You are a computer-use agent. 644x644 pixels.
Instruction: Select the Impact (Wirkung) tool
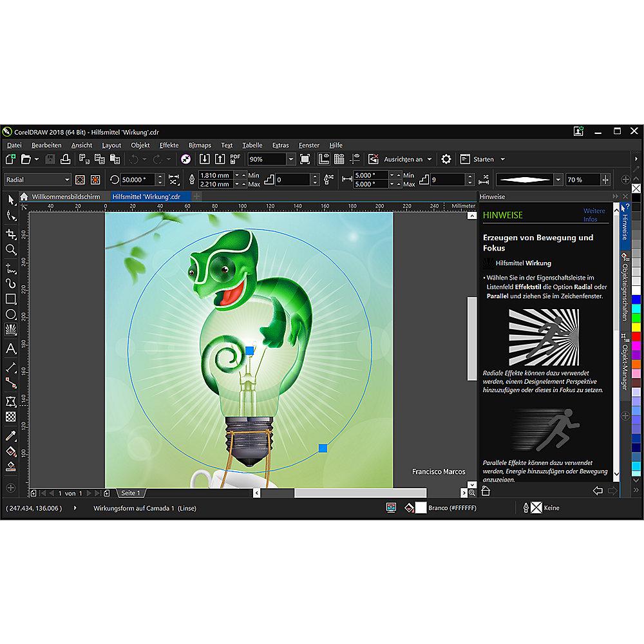pos(11,330)
